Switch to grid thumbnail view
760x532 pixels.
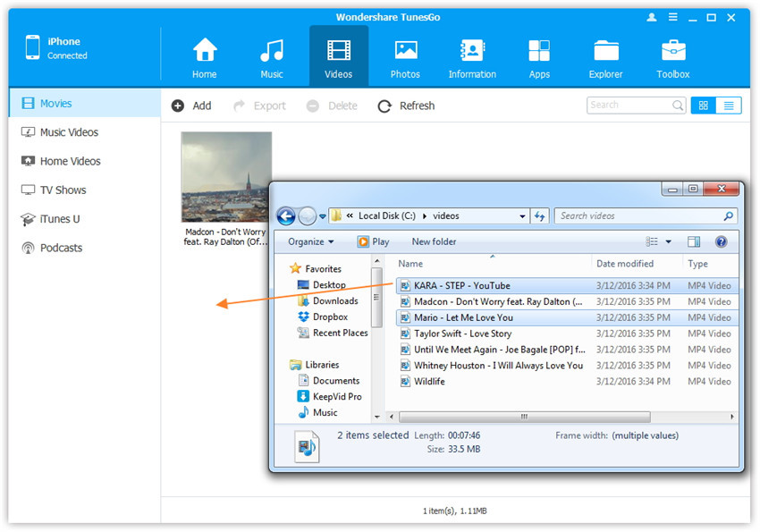[703, 106]
